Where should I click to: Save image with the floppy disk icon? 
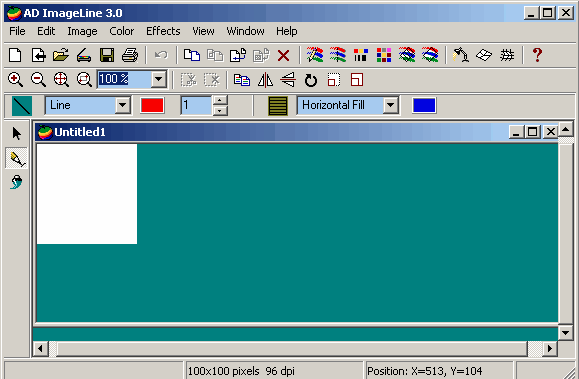(107, 55)
